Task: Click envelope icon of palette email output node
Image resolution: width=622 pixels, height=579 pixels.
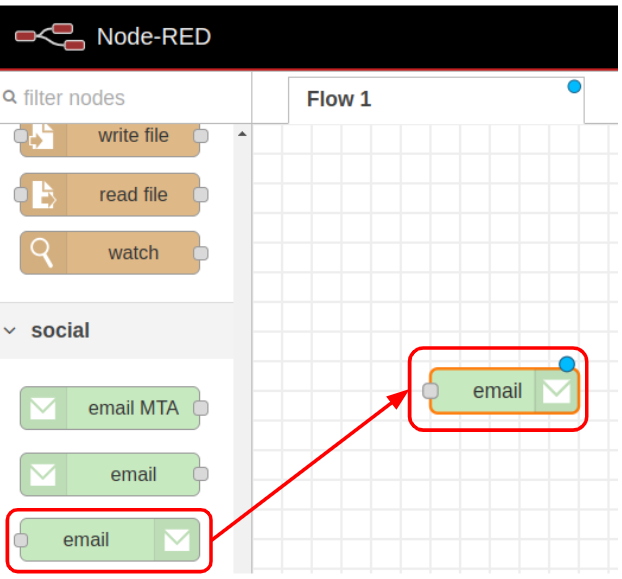Action: tap(177, 540)
